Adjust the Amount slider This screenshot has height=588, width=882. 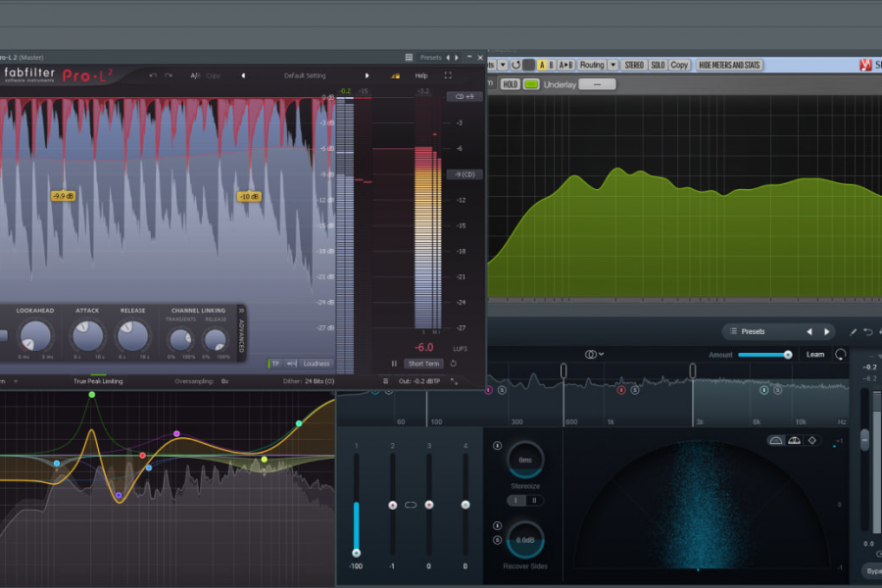[x=765, y=355]
